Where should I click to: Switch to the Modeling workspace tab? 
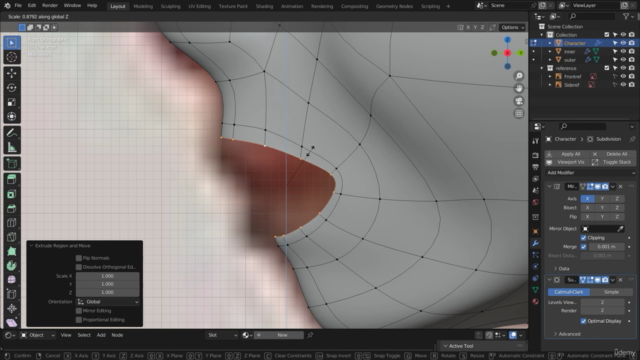[x=143, y=6]
